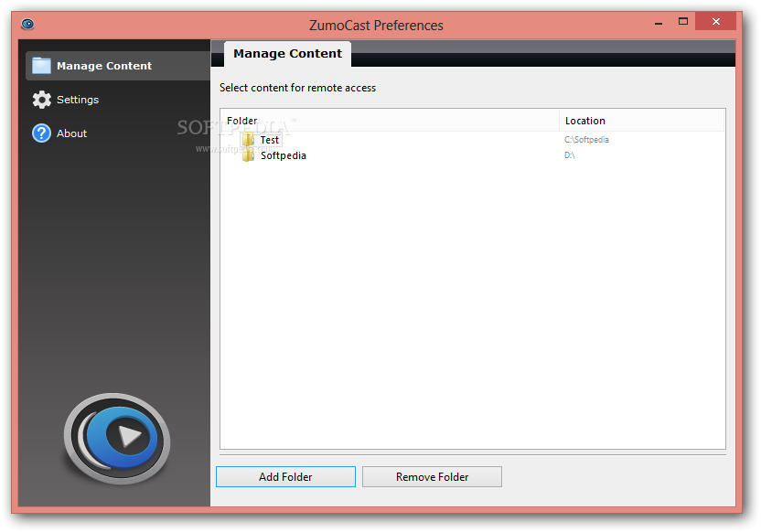Select the Softpedia folder row

coord(473,155)
